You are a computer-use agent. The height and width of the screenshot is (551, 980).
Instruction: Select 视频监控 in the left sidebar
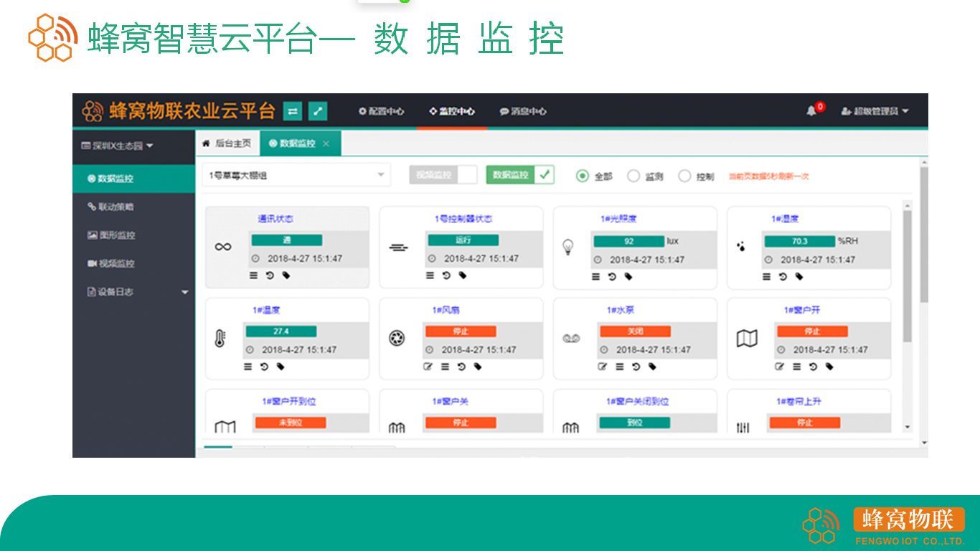click(x=133, y=263)
